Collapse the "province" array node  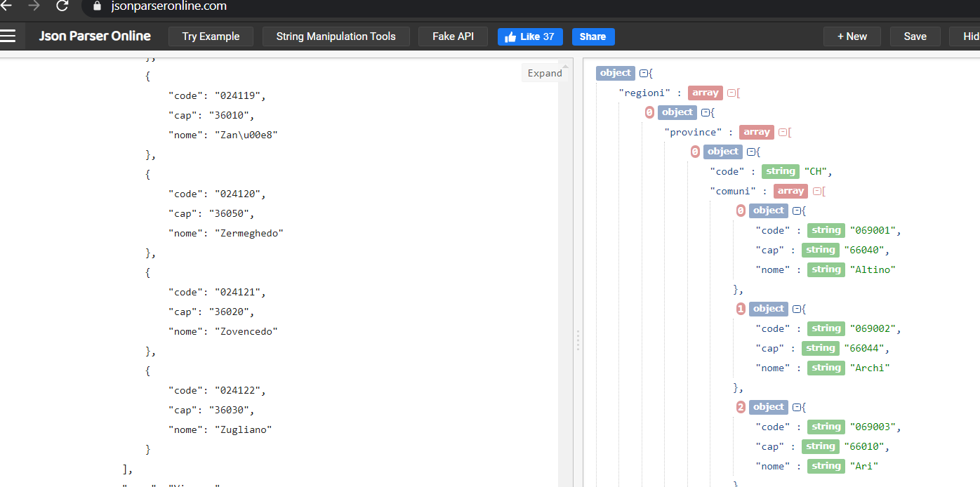pyautogui.click(x=783, y=132)
